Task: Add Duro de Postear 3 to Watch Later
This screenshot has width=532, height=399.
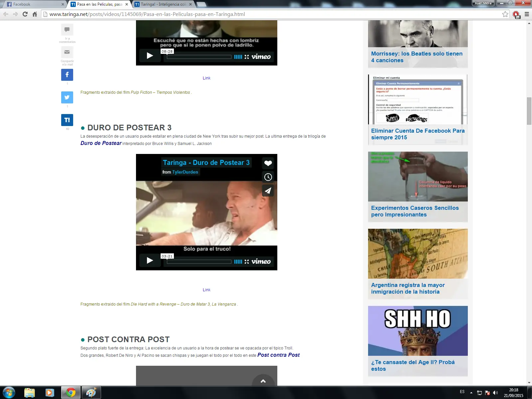Action: (268, 177)
